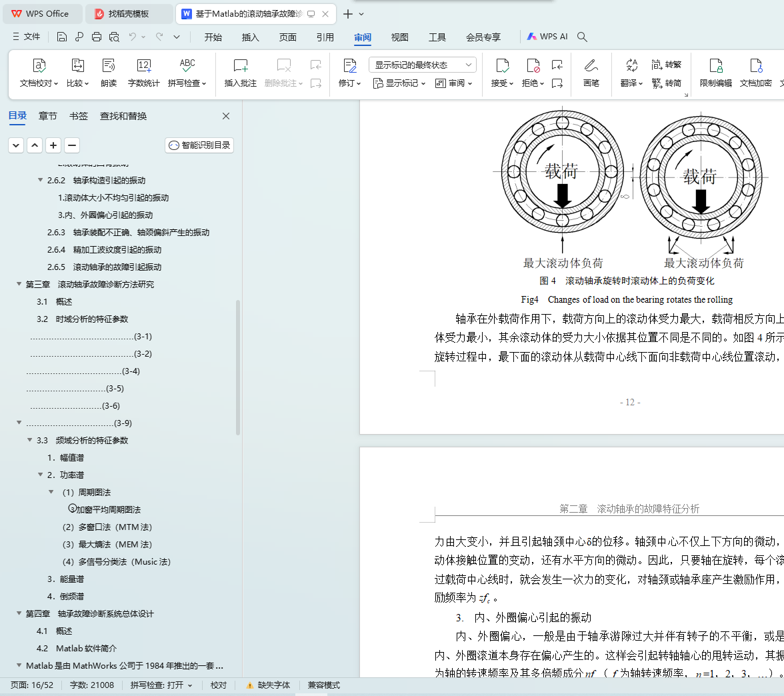
Task: Click the 智能识别目录 button
Action: [x=199, y=145]
